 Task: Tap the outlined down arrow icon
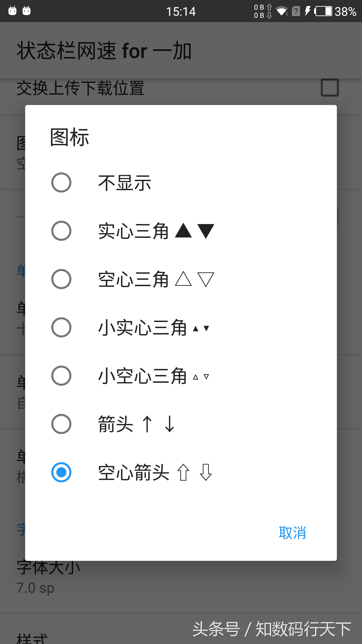pyautogui.click(x=205, y=472)
